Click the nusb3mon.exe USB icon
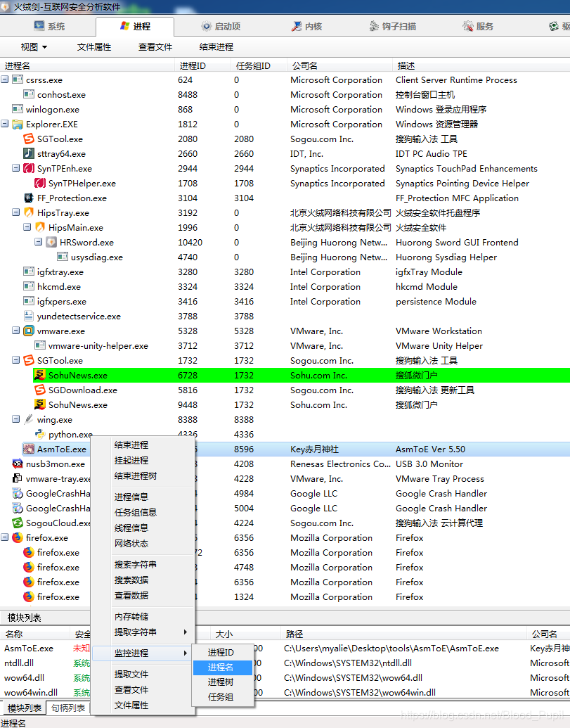Image resolution: width=570 pixels, height=728 pixels. (x=18, y=464)
